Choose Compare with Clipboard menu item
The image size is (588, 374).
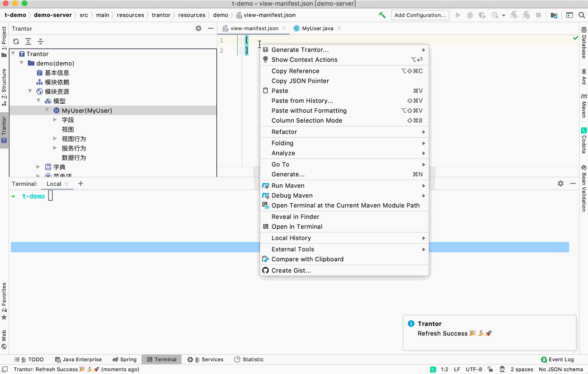344,259
